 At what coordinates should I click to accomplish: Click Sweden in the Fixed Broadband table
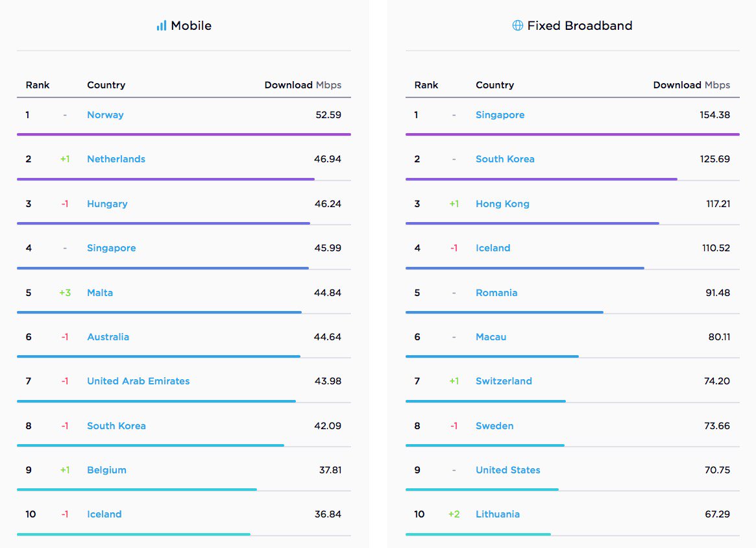tap(494, 426)
